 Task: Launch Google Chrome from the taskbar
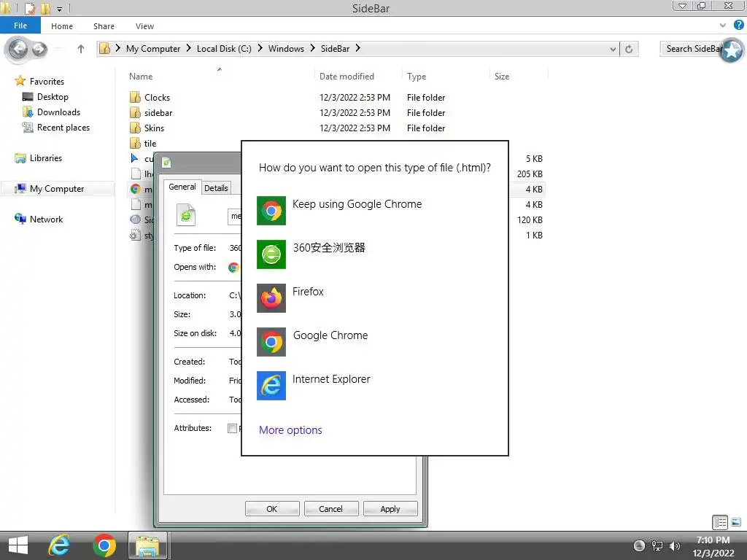click(x=104, y=545)
